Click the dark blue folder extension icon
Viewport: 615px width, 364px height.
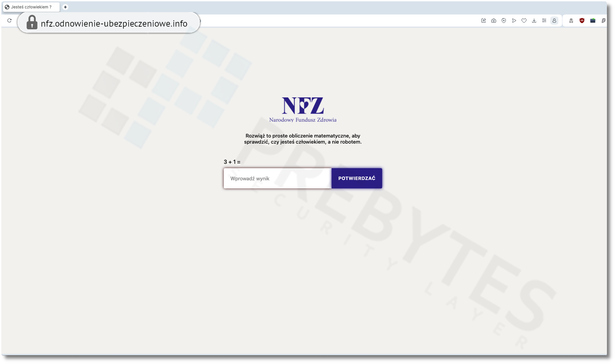[x=593, y=21]
